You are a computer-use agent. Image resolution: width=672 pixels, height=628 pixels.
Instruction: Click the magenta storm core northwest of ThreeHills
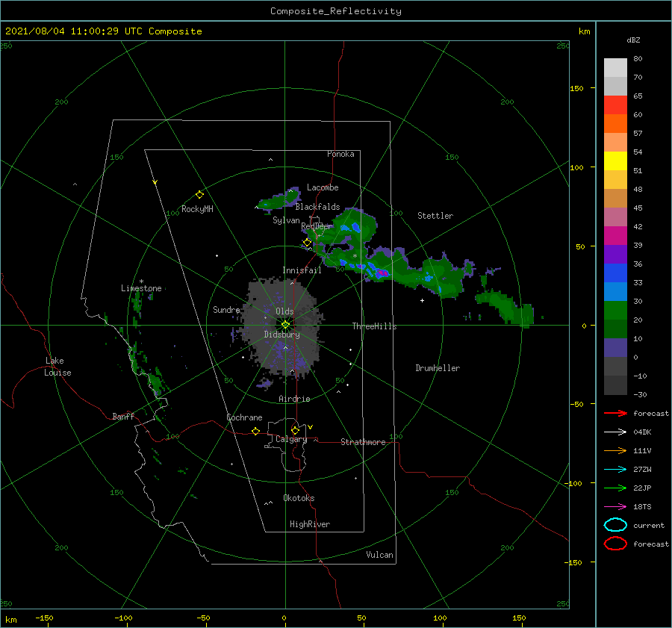[383, 273]
